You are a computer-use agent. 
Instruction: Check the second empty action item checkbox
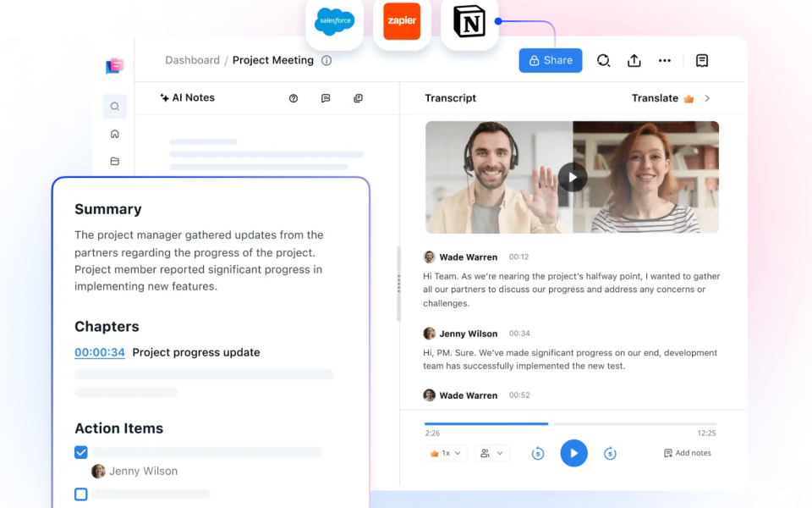click(81, 494)
